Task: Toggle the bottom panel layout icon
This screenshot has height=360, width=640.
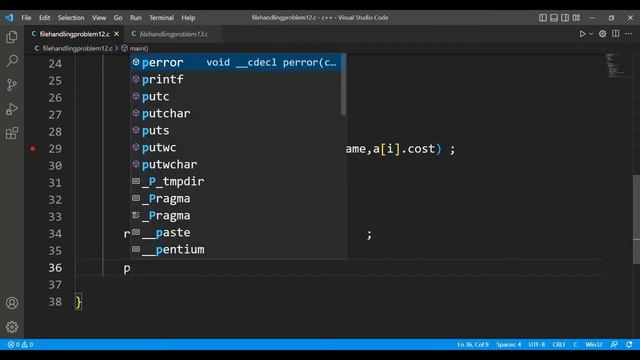Action: [x=554, y=18]
